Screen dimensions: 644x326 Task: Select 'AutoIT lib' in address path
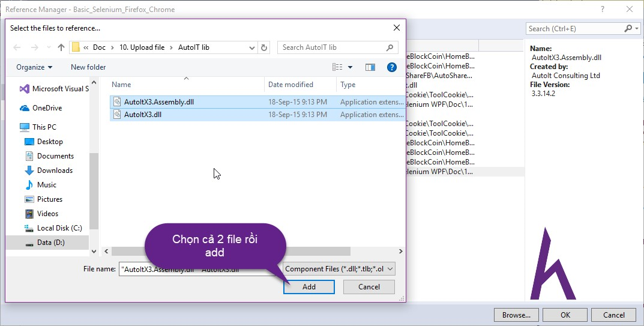coord(193,47)
